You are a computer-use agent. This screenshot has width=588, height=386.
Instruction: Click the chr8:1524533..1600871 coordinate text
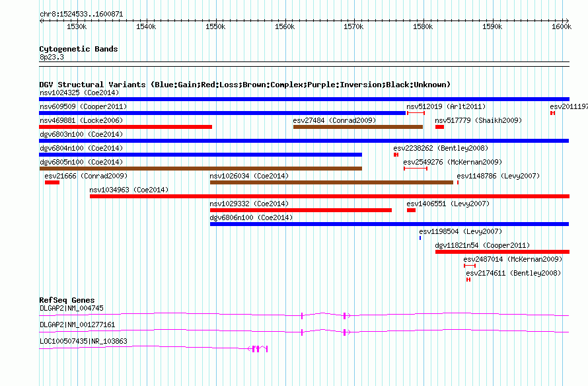81,15
